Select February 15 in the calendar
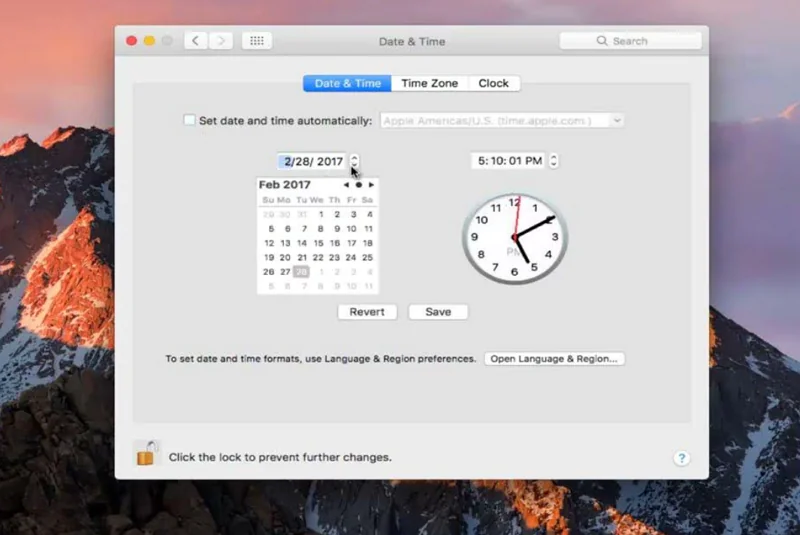The width and height of the screenshot is (800, 535). (x=318, y=243)
